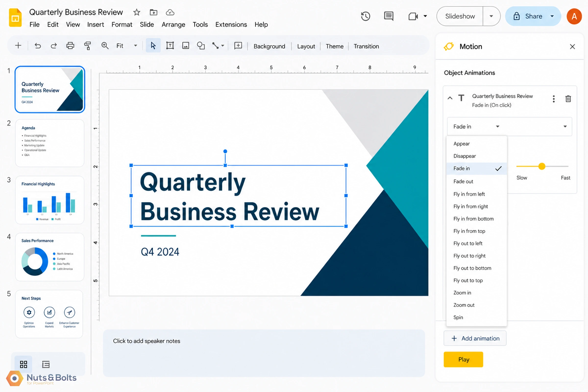Image resolution: width=588 pixels, height=392 pixels.
Task: Open the comments icon
Action: [389, 16]
